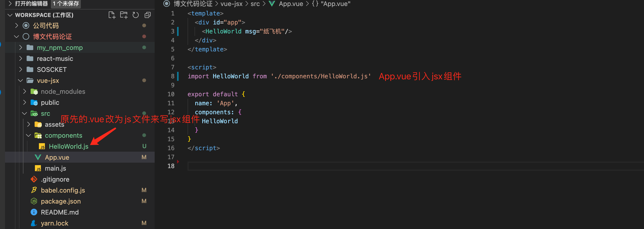The image size is (644, 229).
Task: Click the assets folder icon
Action: pyautogui.click(x=38, y=124)
